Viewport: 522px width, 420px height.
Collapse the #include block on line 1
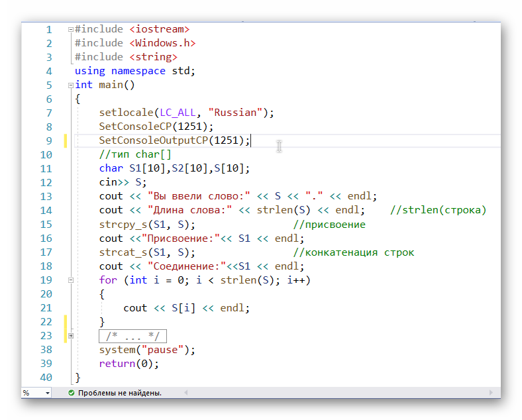click(x=70, y=29)
